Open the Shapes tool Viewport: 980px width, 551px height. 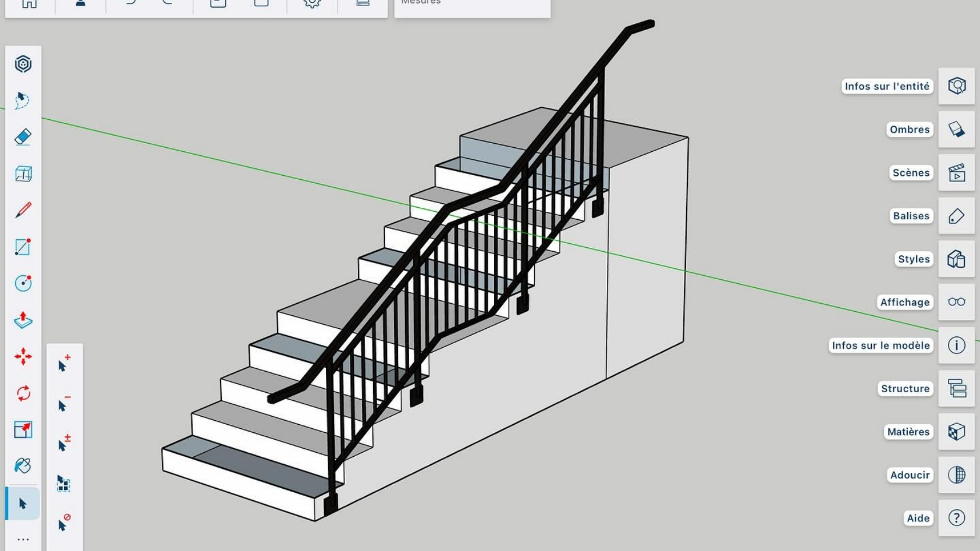click(x=23, y=174)
